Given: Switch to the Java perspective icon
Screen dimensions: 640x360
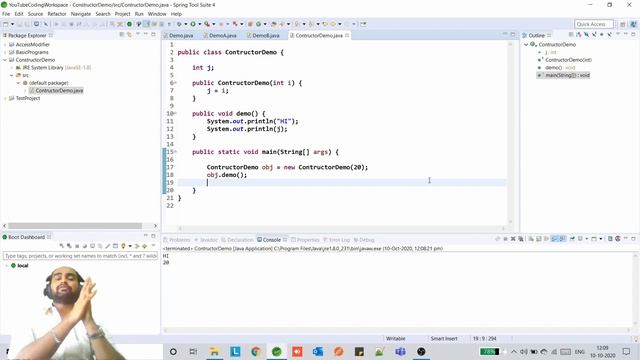Looking at the screenshot, I should 633,24.
